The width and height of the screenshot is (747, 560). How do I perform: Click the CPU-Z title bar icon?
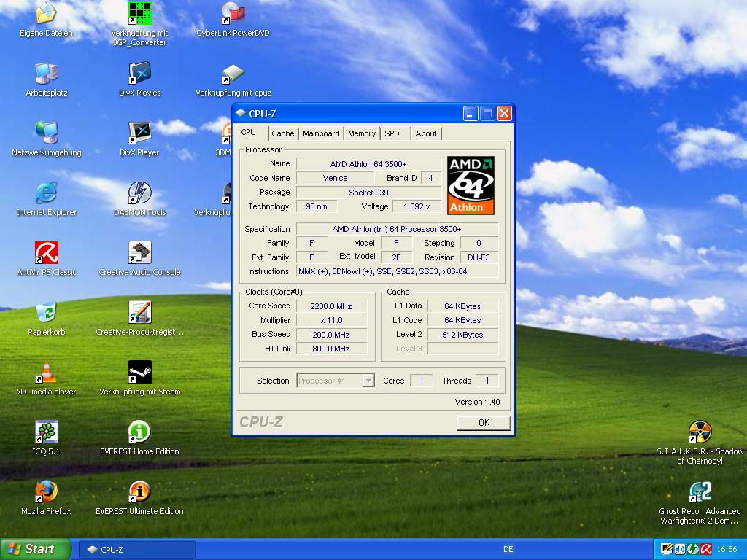click(241, 113)
